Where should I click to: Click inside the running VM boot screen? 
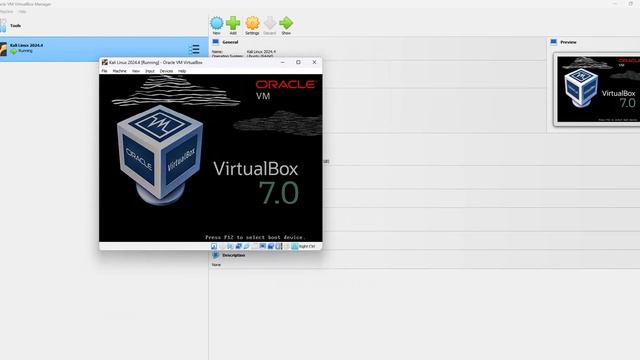tap(211, 158)
